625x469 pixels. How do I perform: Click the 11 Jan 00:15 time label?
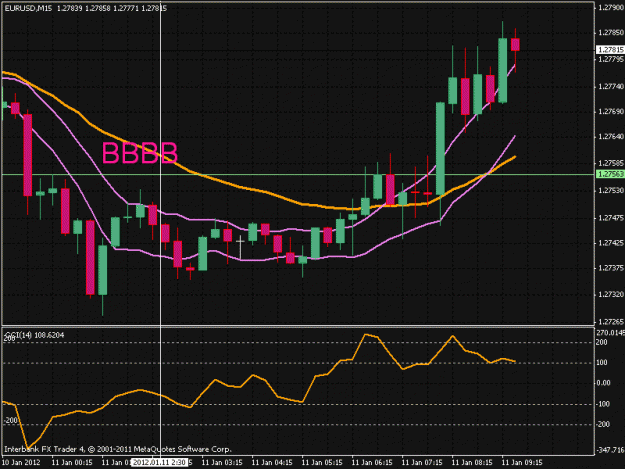coord(72,463)
